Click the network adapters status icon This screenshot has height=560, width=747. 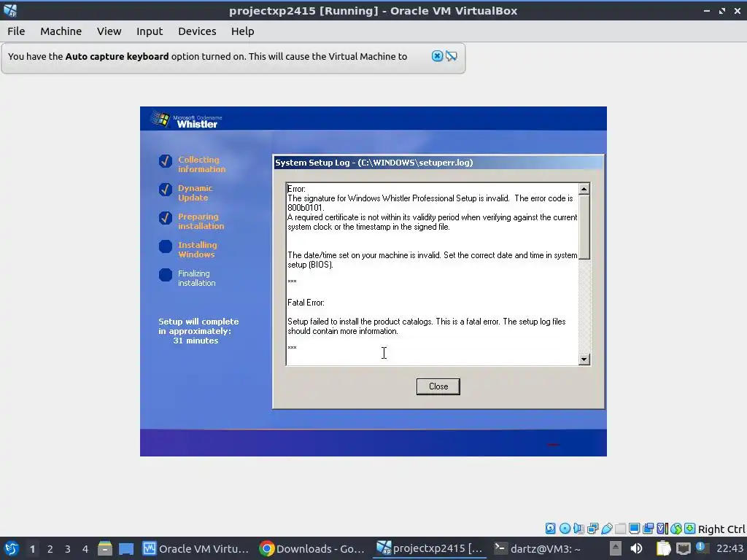592,528
